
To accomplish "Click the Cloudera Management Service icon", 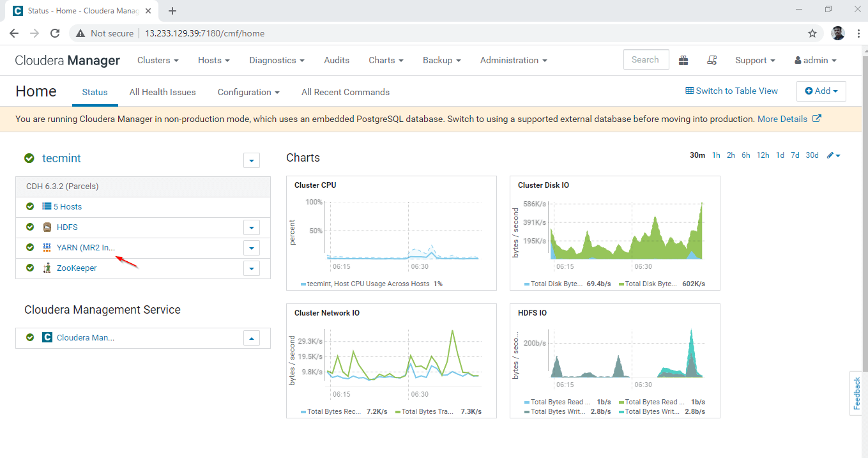I will click(47, 337).
